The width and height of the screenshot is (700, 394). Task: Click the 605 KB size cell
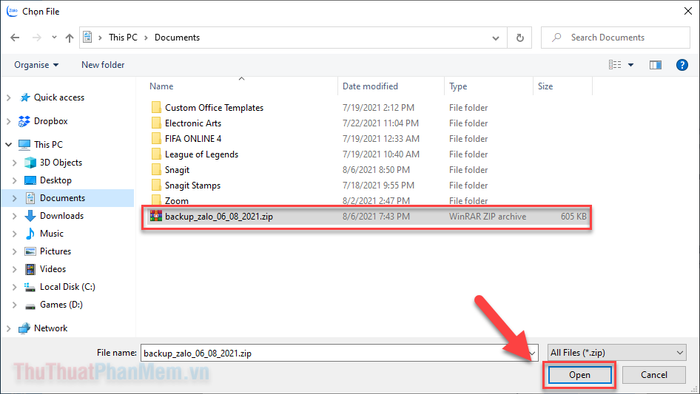(x=574, y=216)
